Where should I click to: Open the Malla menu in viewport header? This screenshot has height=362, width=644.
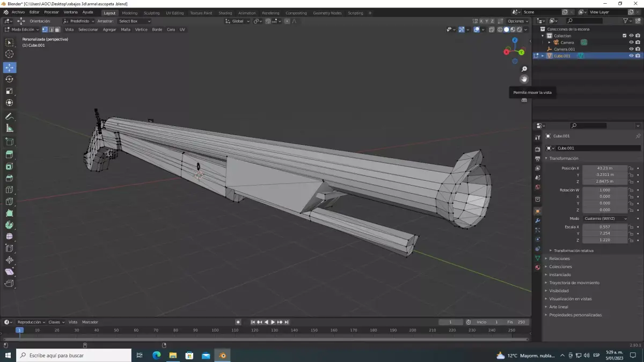tap(126, 29)
